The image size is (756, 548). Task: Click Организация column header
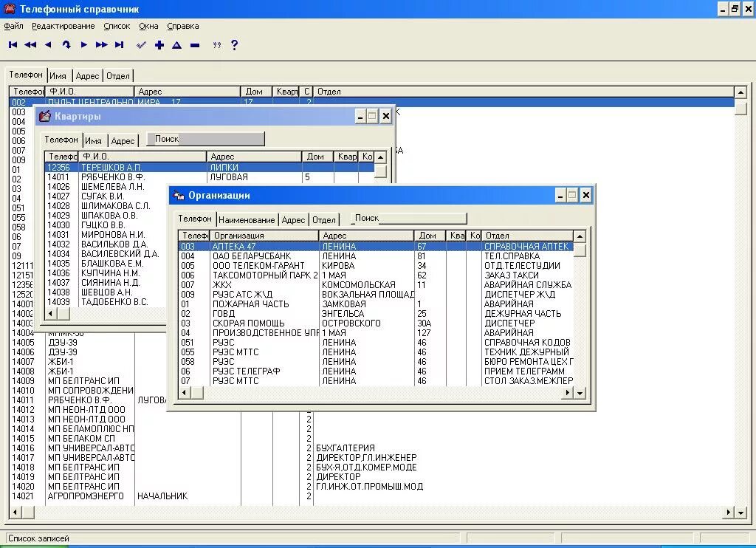point(264,236)
